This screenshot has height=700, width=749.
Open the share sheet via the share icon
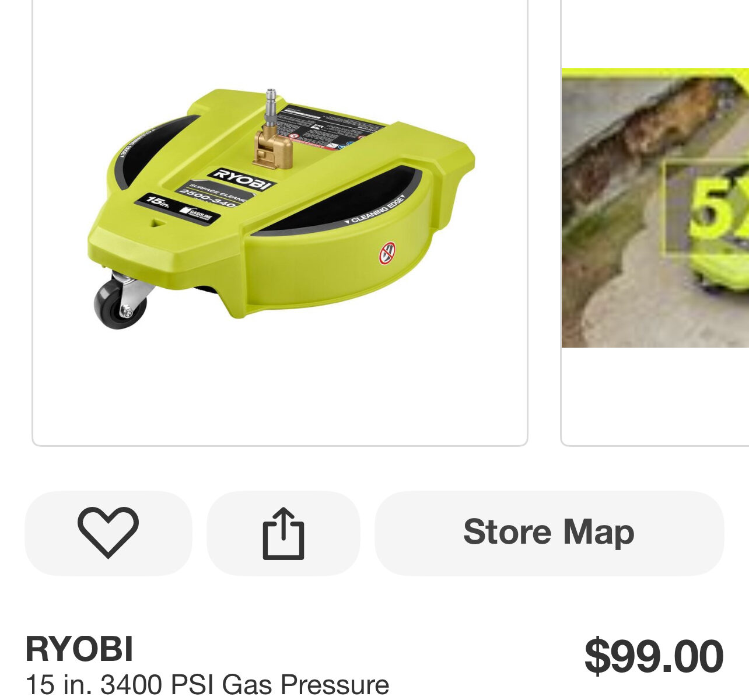tap(283, 533)
